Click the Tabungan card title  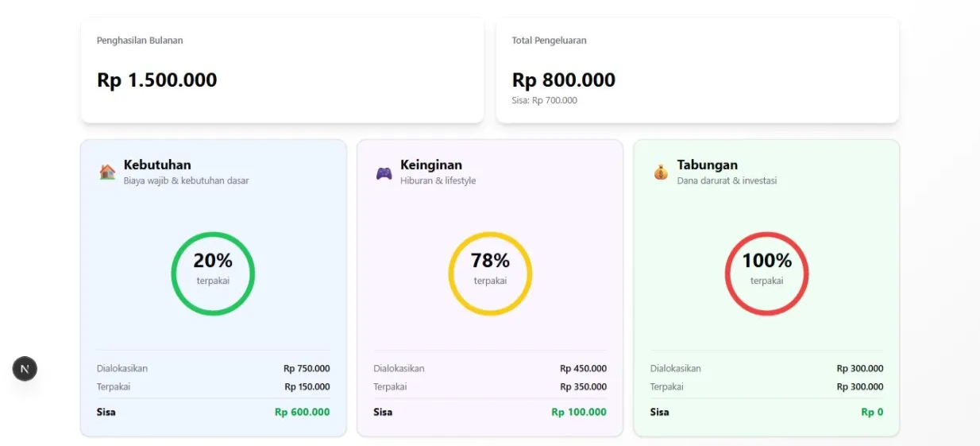(707, 165)
